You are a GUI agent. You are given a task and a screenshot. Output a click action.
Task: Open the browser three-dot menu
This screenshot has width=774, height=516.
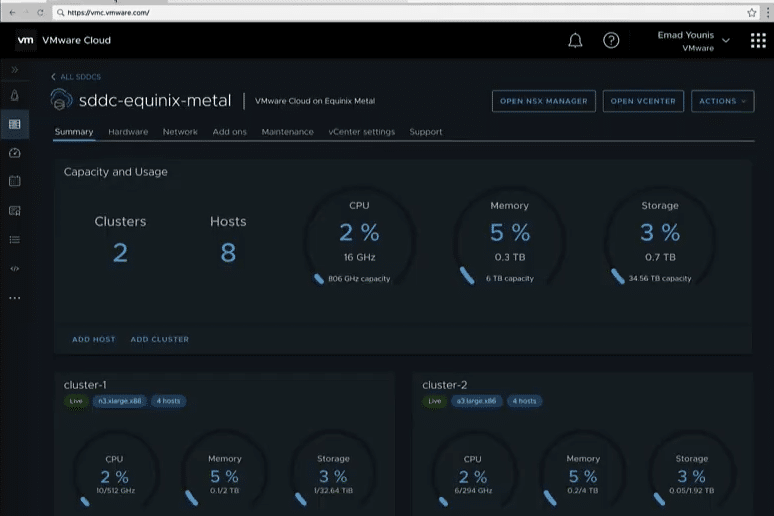tap(768, 13)
